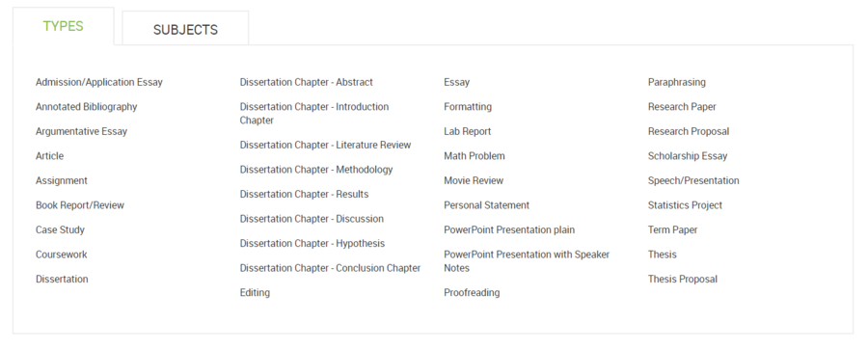Switch to the SUBJECTS tab
The image size is (868, 349).
point(185,29)
